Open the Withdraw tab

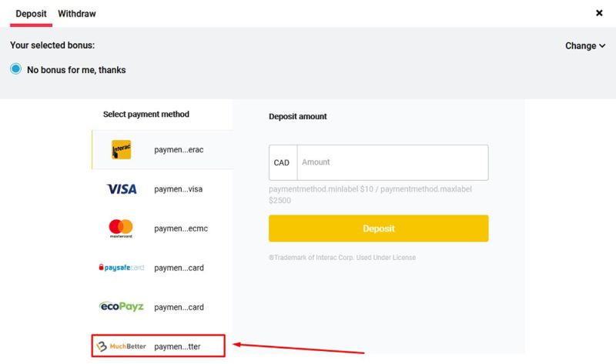pyautogui.click(x=77, y=14)
